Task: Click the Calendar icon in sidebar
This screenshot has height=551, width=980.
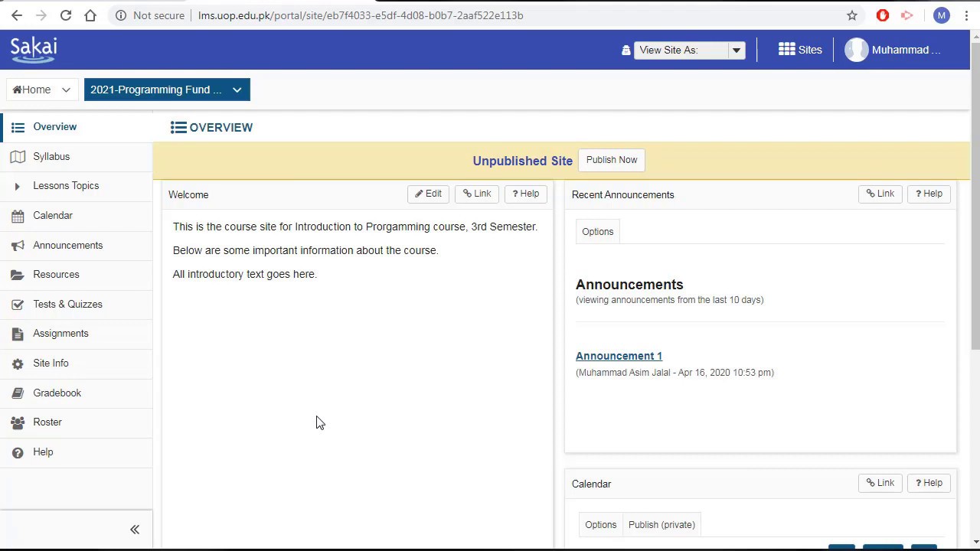Action: pos(18,216)
